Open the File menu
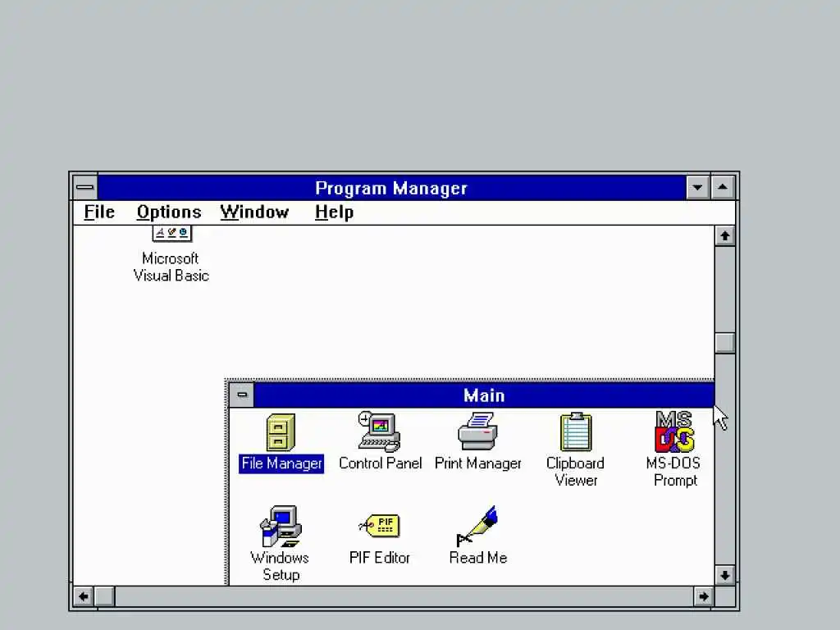840x630 pixels. pos(99,212)
